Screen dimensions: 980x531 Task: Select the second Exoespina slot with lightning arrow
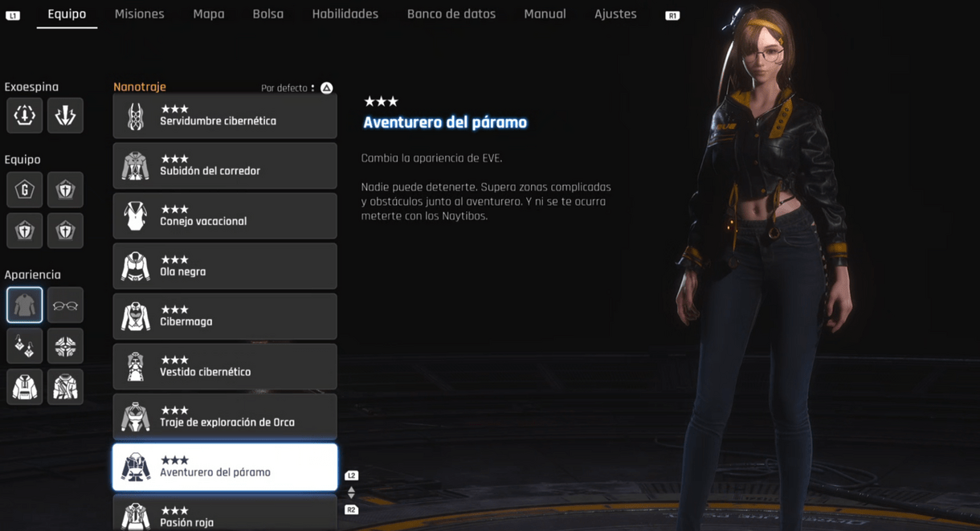coord(65,115)
